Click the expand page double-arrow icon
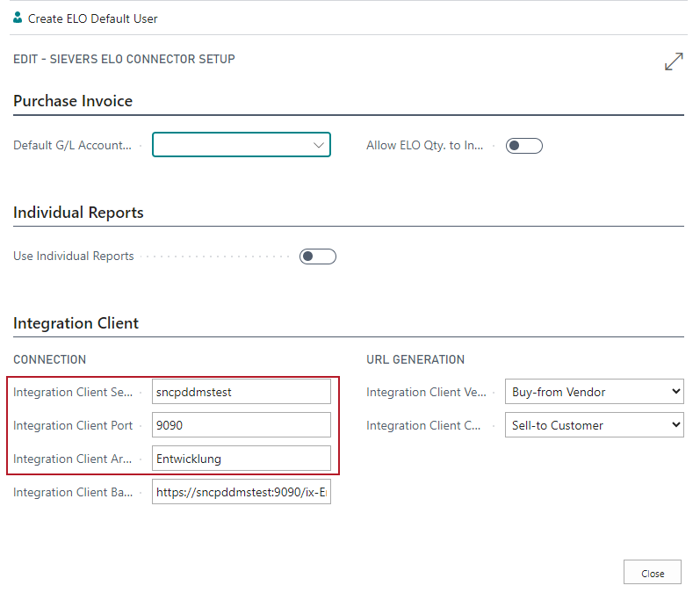Image resolution: width=700 pixels, height=600 pixels. 674,61
